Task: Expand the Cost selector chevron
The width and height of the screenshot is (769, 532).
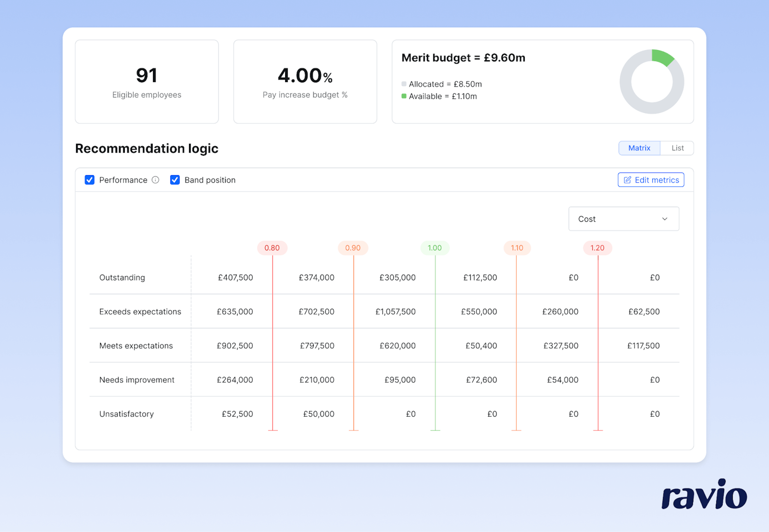Action: click(665, 219)
